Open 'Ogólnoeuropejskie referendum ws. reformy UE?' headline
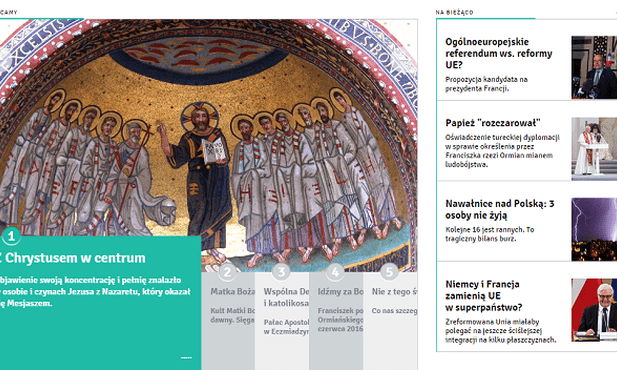This screenshot has height=370, width=617. coord(499,53)
